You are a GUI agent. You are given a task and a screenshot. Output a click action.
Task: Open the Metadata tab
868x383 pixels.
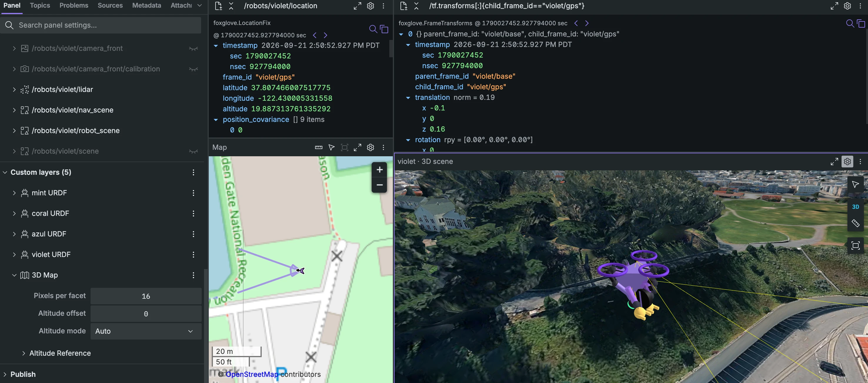[146, 5]
